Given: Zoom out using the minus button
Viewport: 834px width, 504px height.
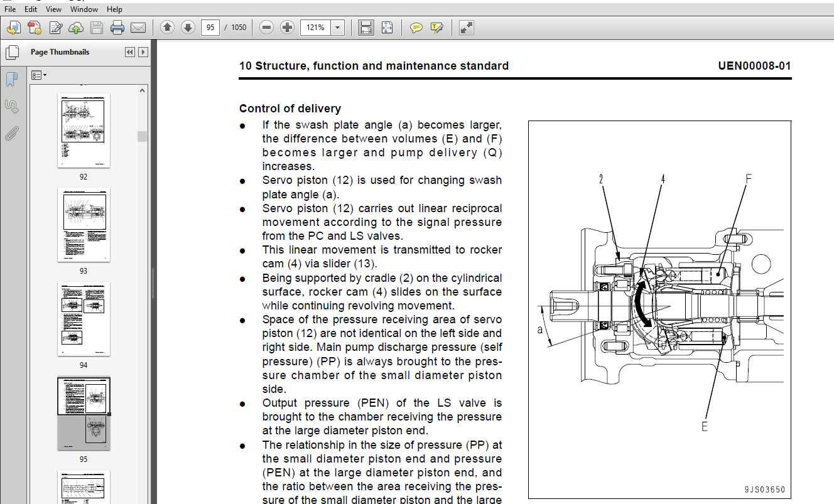Looking at the screenshot, I should 266,28.
